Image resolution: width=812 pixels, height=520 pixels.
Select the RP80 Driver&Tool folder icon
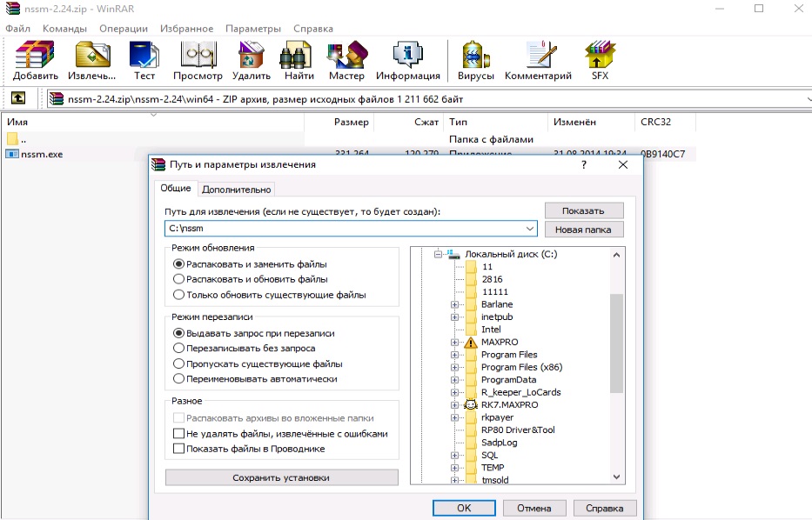pyautogui.click(x=471, y=430)
